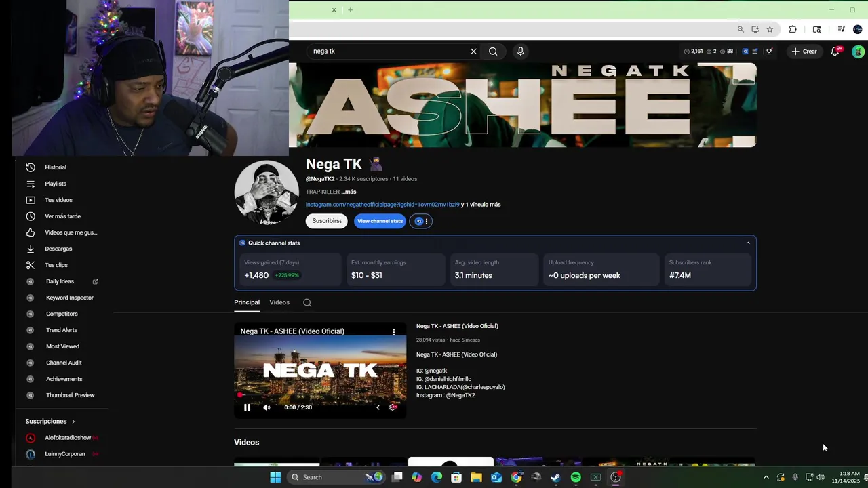This screenshot has width=868, height=488.
Task: Click the Chrome zoom magnifier icon
Action: (741, 29)
